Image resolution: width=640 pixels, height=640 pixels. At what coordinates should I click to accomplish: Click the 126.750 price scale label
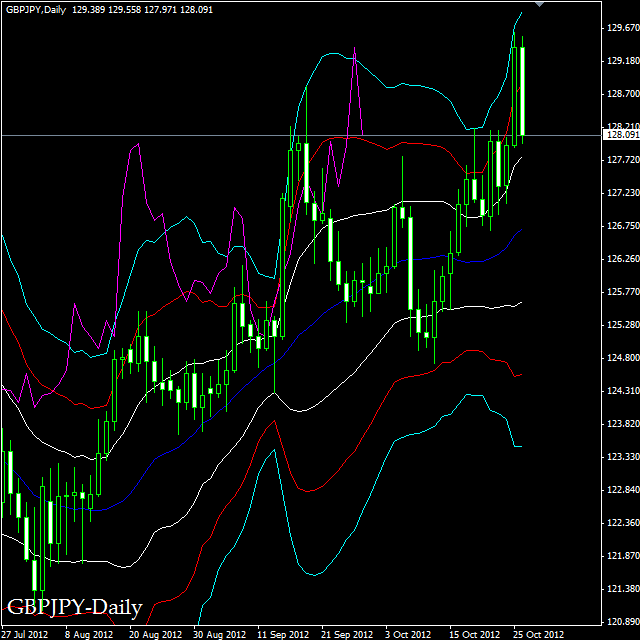click(x=623, y=226)
